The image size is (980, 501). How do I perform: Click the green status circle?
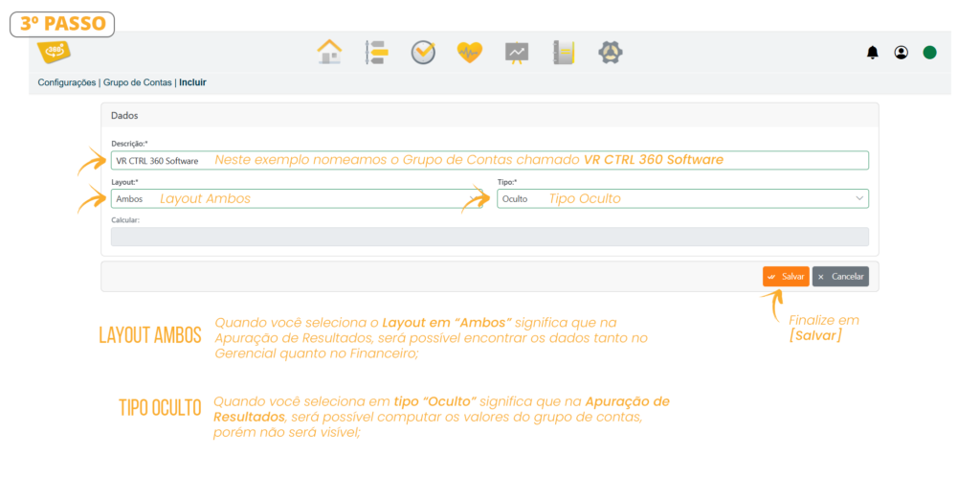930,53
